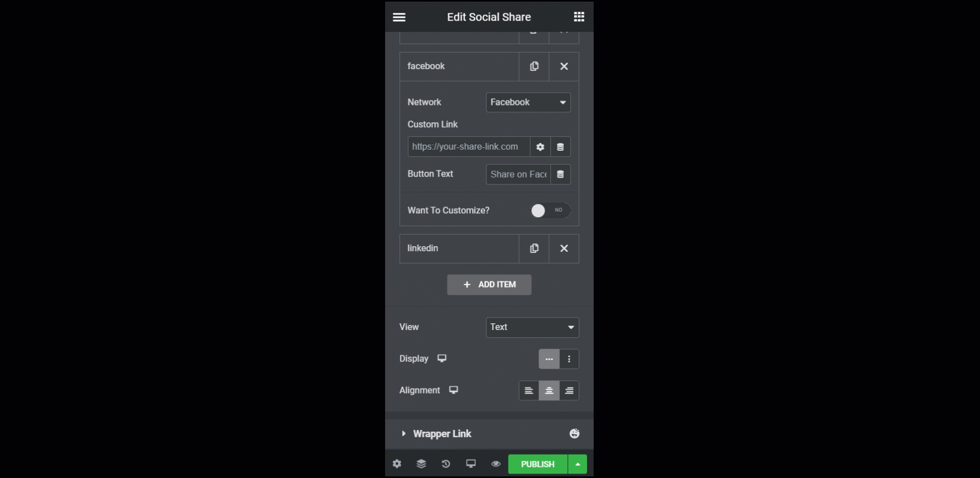The height and width of the screenshot is (478, 980).
Task: Align items right
Action: (569, 391)
